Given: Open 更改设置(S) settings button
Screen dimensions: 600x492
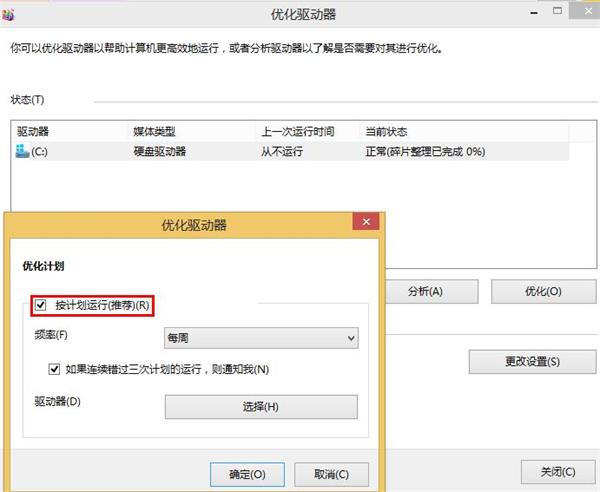Looking at the screenshot, I should [x=532, y=361].
